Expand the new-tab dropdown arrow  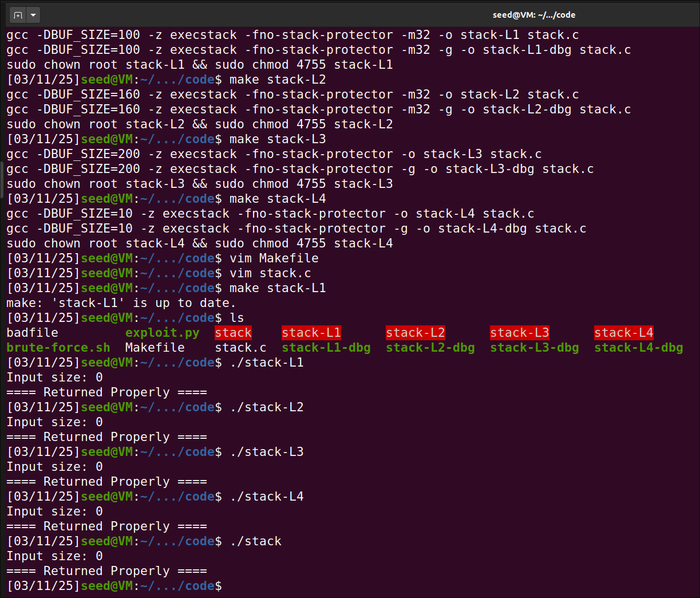pyautogui.click(x=33, y=15)
